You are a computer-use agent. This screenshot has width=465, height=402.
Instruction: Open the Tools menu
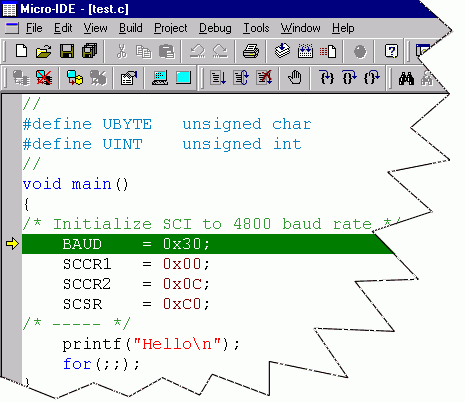point(256,28)
